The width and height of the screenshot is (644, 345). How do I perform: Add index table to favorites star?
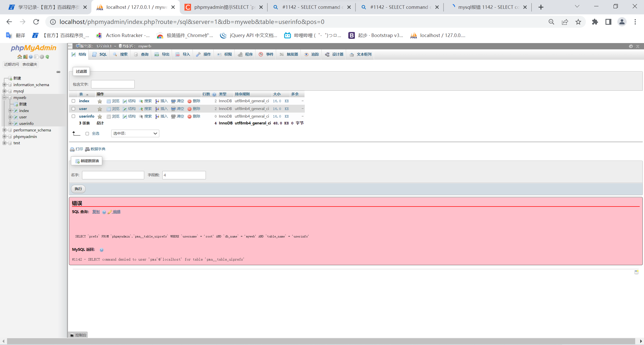pyautogui.click(x=100, y=101)
